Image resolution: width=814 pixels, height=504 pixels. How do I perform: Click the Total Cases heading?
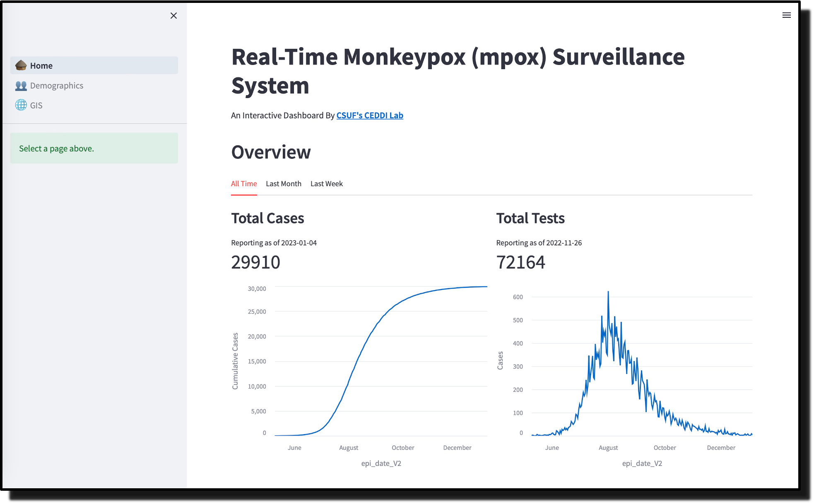(x=267, y=218)
